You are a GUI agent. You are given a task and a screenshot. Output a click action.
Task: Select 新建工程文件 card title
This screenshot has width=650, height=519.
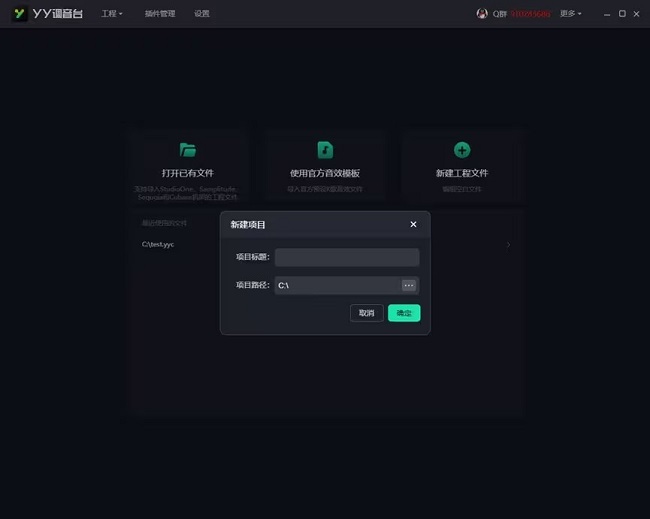click(x=462, y=173)
